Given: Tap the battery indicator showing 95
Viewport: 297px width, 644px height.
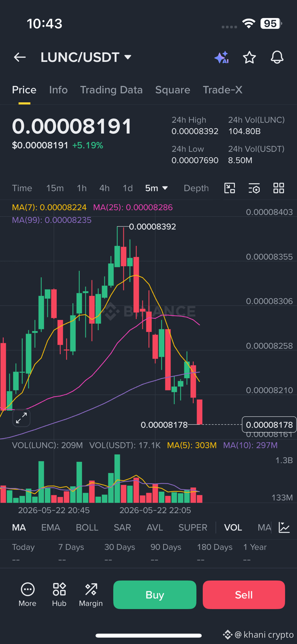Looking at the screenshot, I should [x=271, y=23].
